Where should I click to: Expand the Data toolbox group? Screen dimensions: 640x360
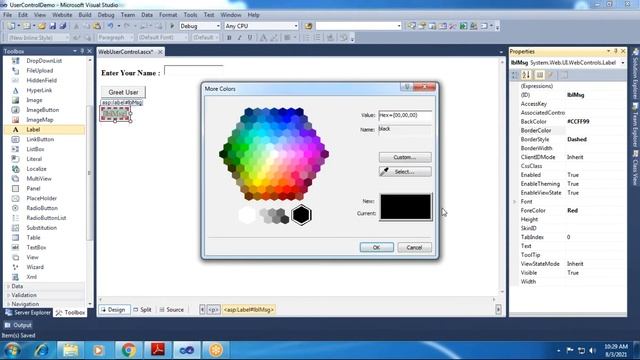click(x=8, y=286)
